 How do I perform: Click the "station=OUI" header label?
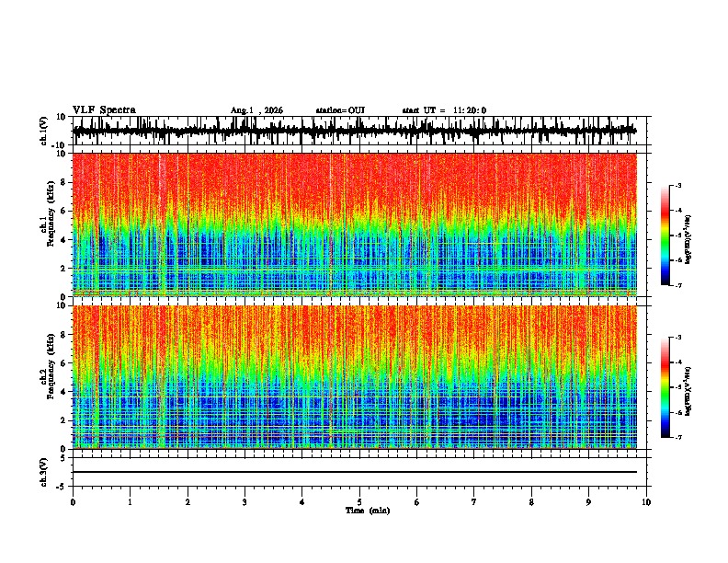pyautogui.click(x=340, y=110)
